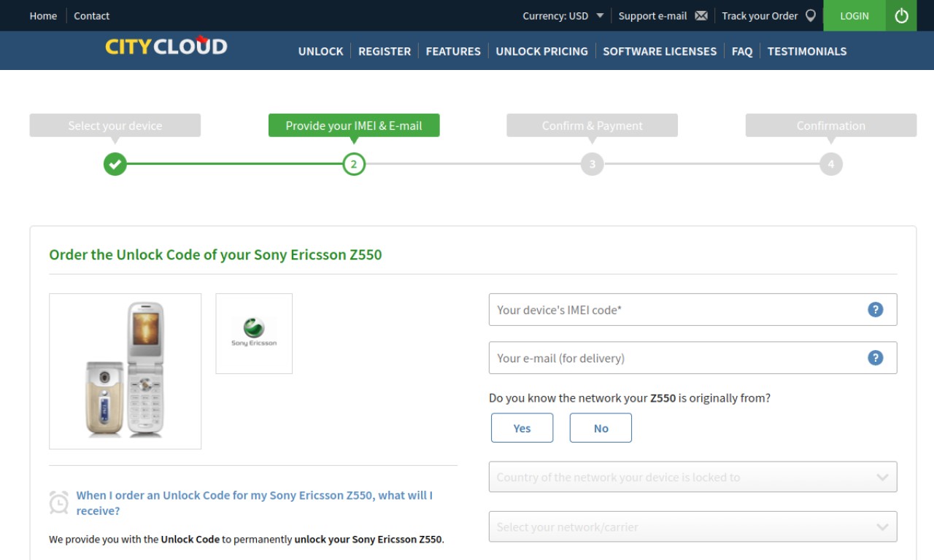This screenshot has width=934, height=560.
Task: Click the alarm clock icon by the FAQ question
Action: [x=59, y=502]
